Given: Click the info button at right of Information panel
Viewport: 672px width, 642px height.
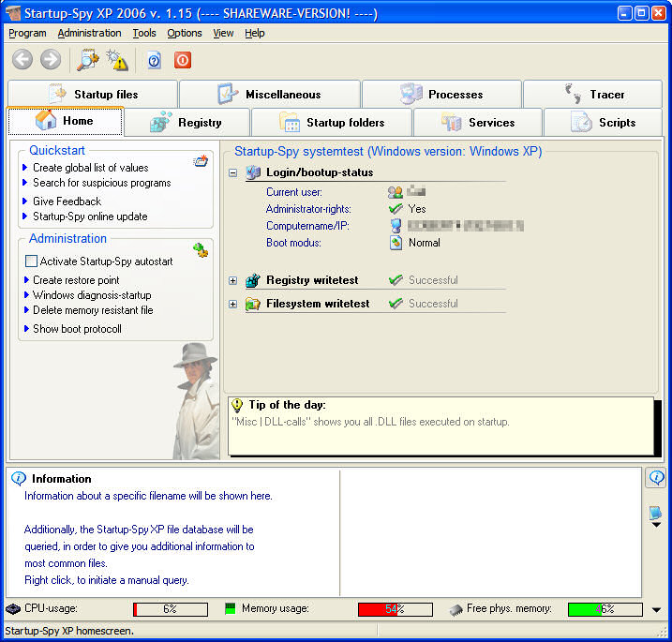Looking at the screenshot, I should [x=656, y=477].
